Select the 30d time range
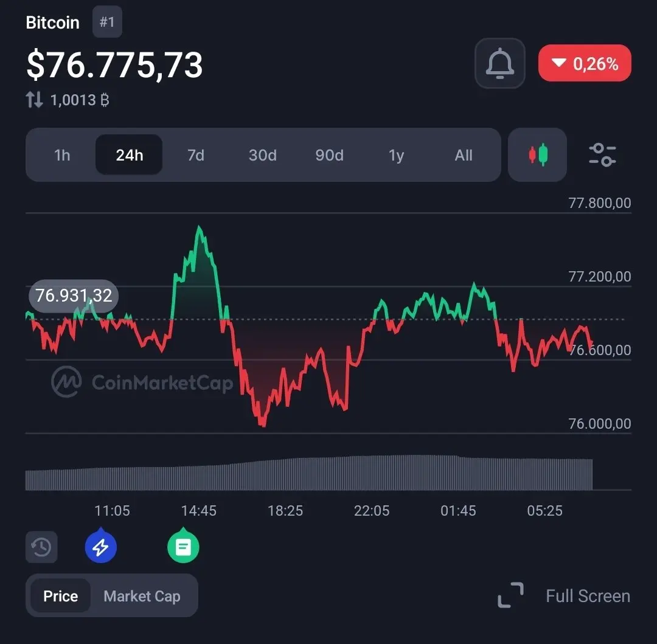The width and height of the screenshot is (657, 644). point(263,155)
